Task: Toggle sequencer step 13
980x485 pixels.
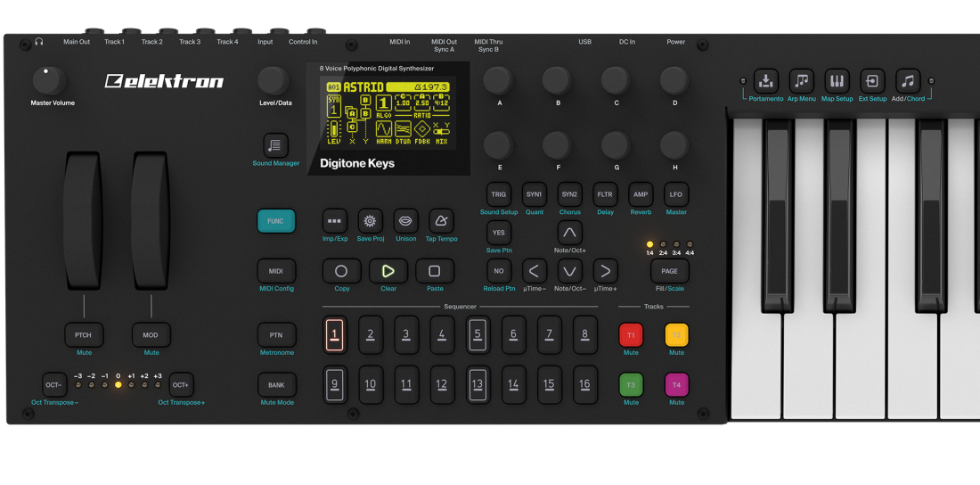Action: [x=478, y=385]
